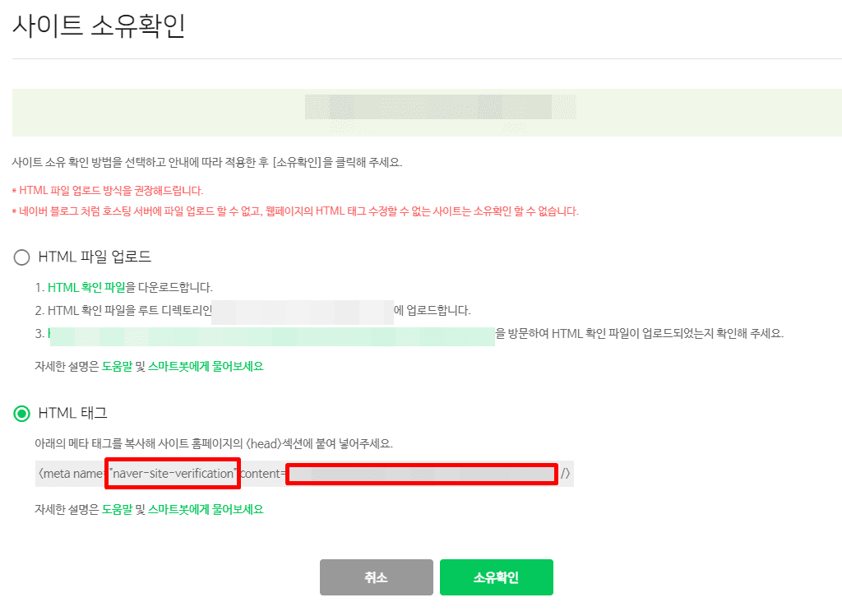842x616 pixels.
Task: Click the page title "사이트 소유확인"
Action: (99, 27)
